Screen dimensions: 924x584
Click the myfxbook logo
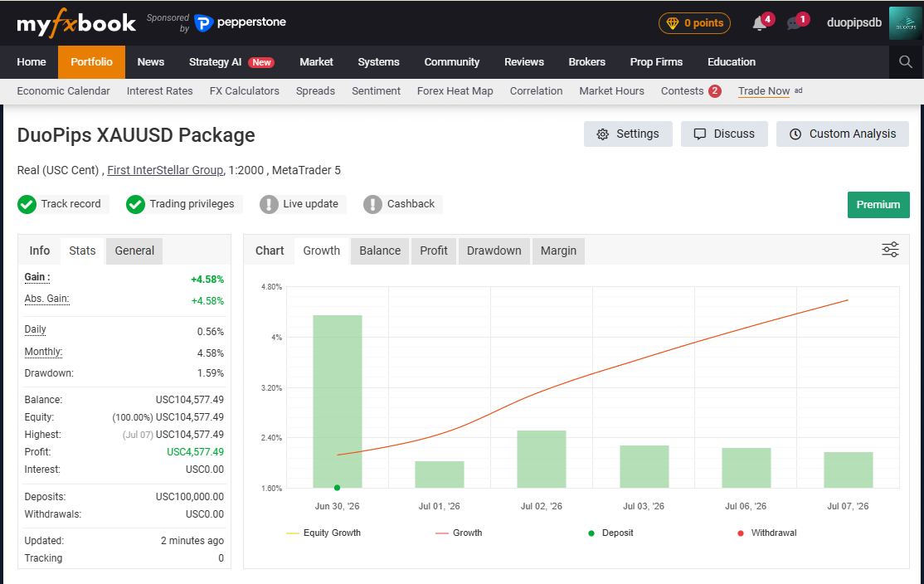click(76, 23)
